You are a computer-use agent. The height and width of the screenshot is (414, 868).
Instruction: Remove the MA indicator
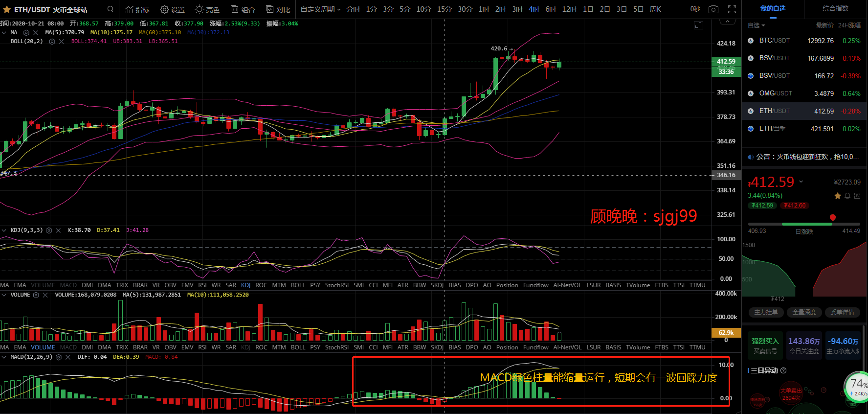coord(36,33)
